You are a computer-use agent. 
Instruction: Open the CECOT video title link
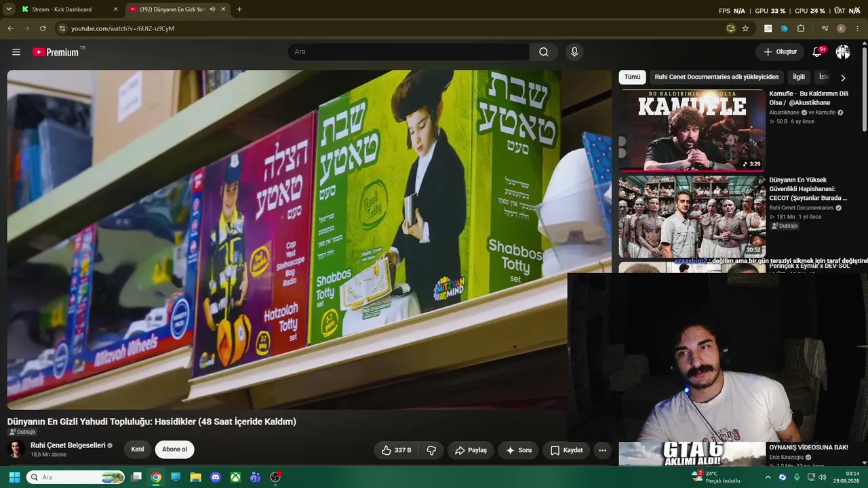click(808, 189)
